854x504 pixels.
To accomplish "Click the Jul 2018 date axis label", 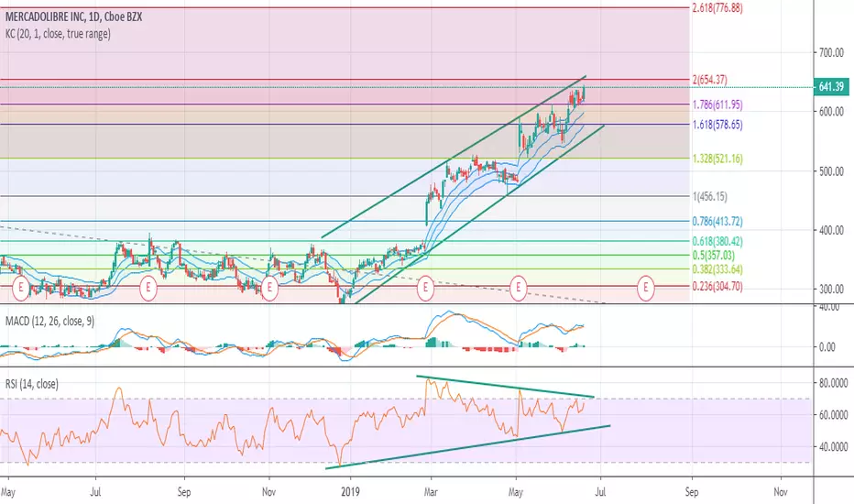I will [x=95, y=492].
